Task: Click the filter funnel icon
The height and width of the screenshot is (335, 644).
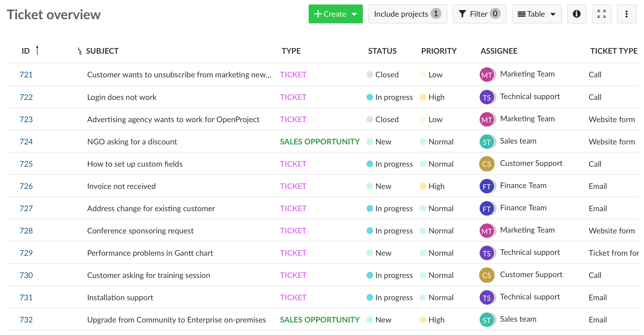Action: pyautogui.click(x=462, y=13)
